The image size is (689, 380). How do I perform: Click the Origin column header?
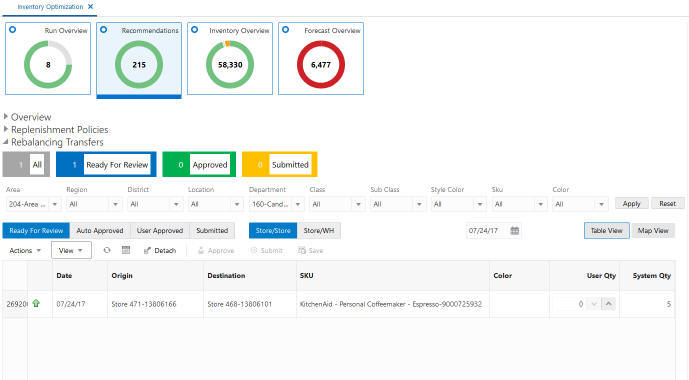click(156, 276)
